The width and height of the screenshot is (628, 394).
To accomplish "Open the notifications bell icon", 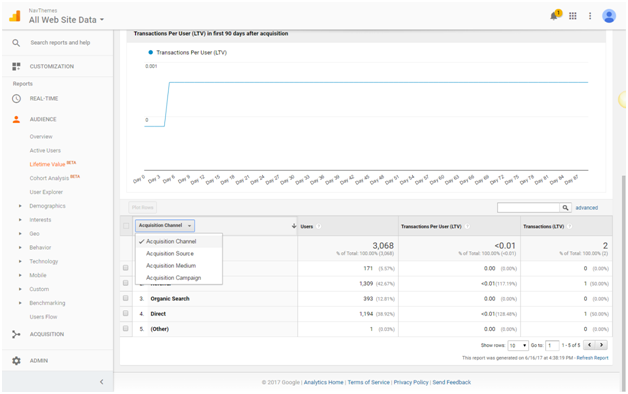I will [x=555, y=15].
